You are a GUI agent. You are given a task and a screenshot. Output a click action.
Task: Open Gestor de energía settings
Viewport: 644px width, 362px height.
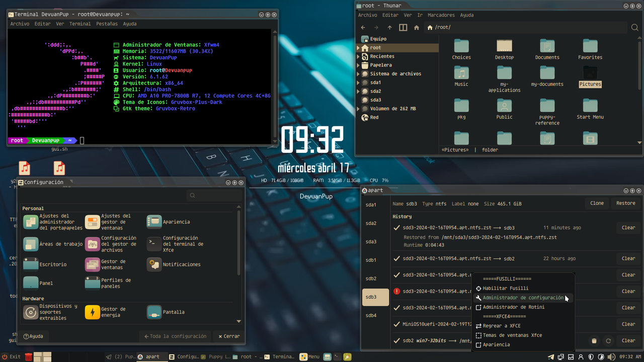click(106, 312)
